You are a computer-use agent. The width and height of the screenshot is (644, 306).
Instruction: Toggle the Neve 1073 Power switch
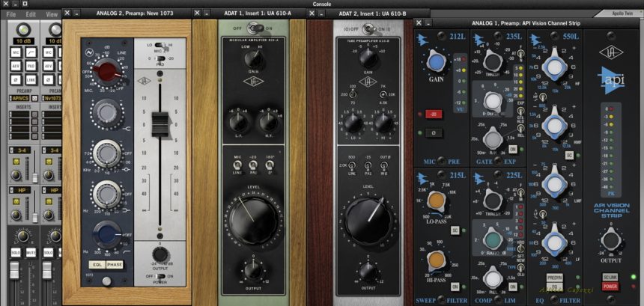(158, 275)
